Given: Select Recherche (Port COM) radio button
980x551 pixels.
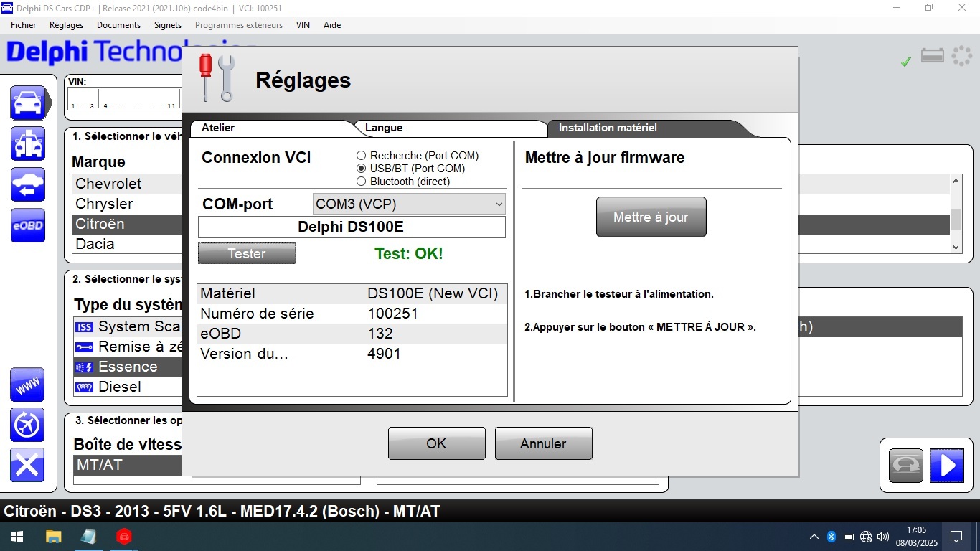Looking at the screenshot, I should pyautogui.click(x=362, y=156).
